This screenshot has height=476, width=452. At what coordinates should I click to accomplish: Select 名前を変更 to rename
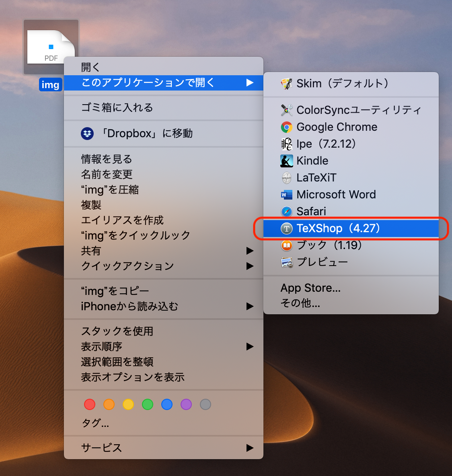(164, 174)
